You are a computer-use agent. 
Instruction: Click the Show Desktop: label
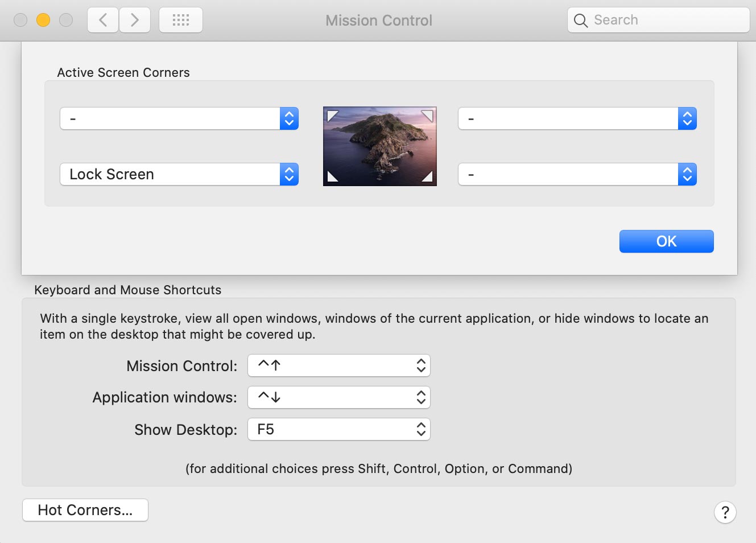(186, 430)
